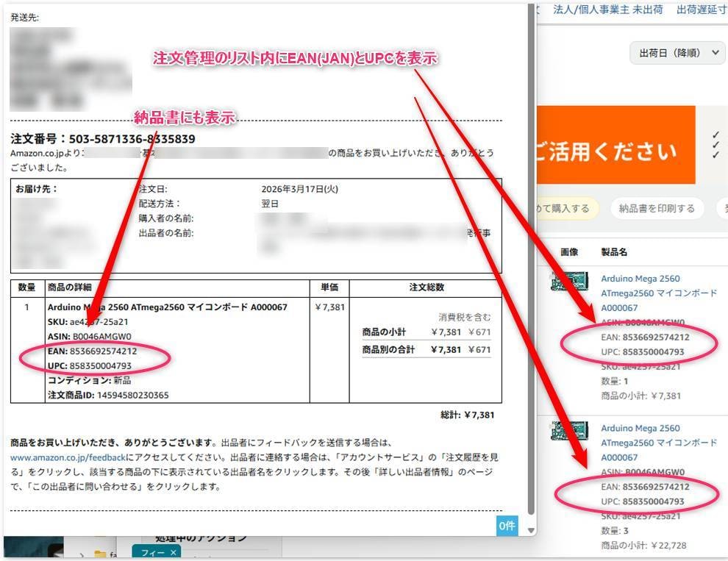Click the order date 2026年3月17日(火)

click(x=299, y=189)
